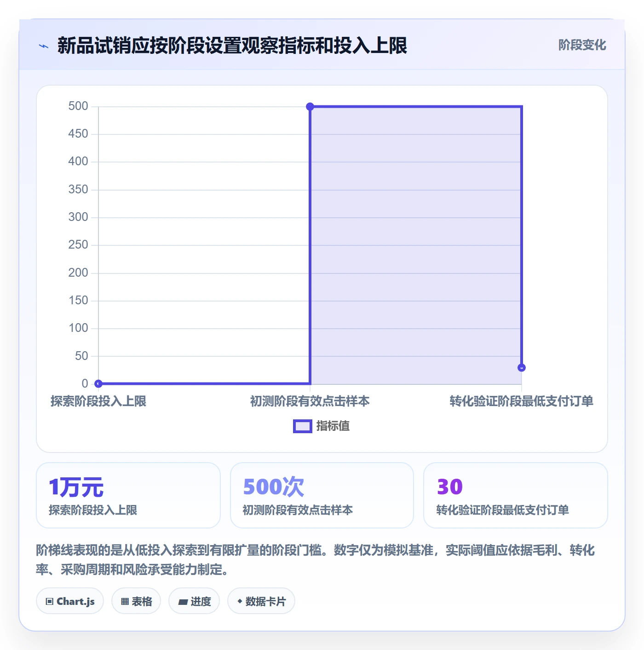Click the title 新品试销应按阶段设置观察指标和投入上限
The height and width of the screenshot is (650, 644).
point(232,46)
